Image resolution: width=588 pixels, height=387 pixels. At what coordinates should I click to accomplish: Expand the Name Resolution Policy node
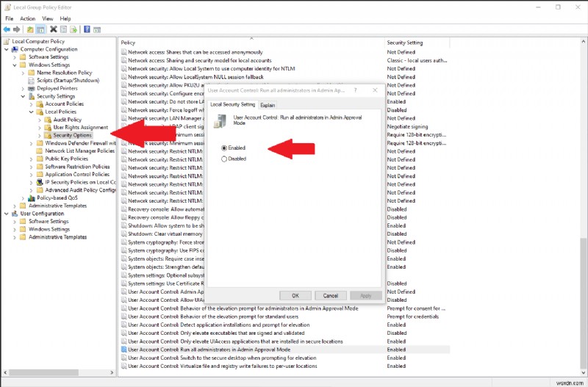point(24,73)
